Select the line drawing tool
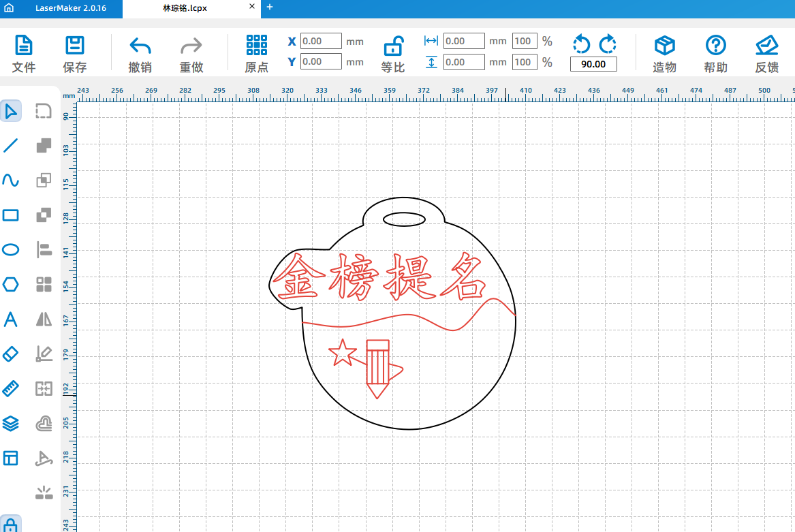Screen dimensions: 795x532 pyautogui.click(x=11, y=145)
